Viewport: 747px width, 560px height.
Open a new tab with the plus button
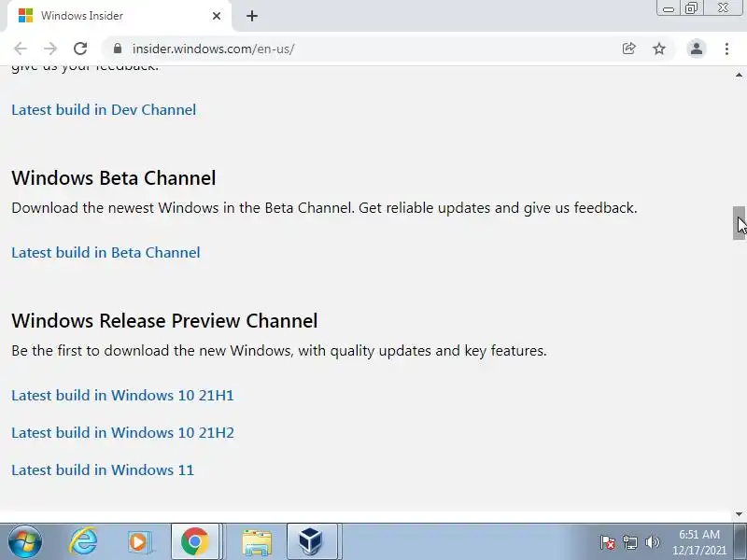click(252, 16)
